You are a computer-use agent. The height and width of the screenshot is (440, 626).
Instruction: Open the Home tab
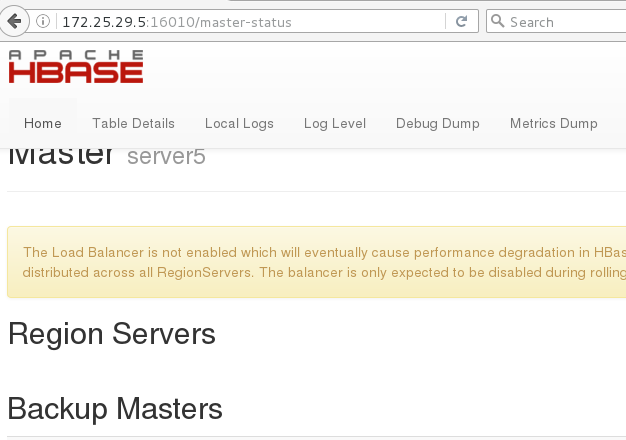point(43,123)
